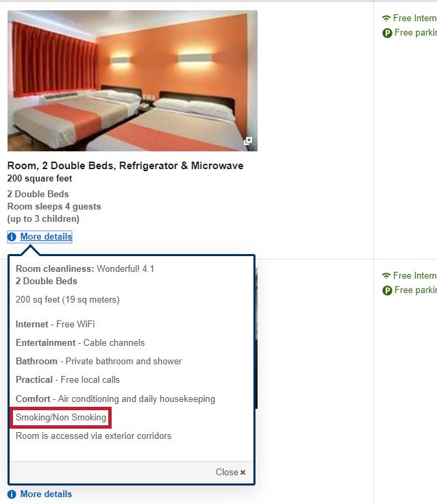Click the WiFi icon in second Free Internet row
Viewport: 437px width, 504px height.
(386, 276)
